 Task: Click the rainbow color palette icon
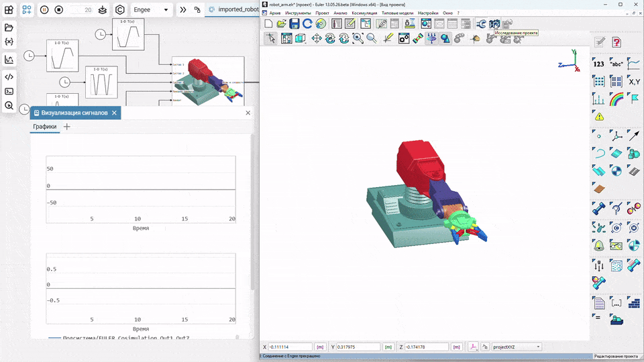click(616, 99)
